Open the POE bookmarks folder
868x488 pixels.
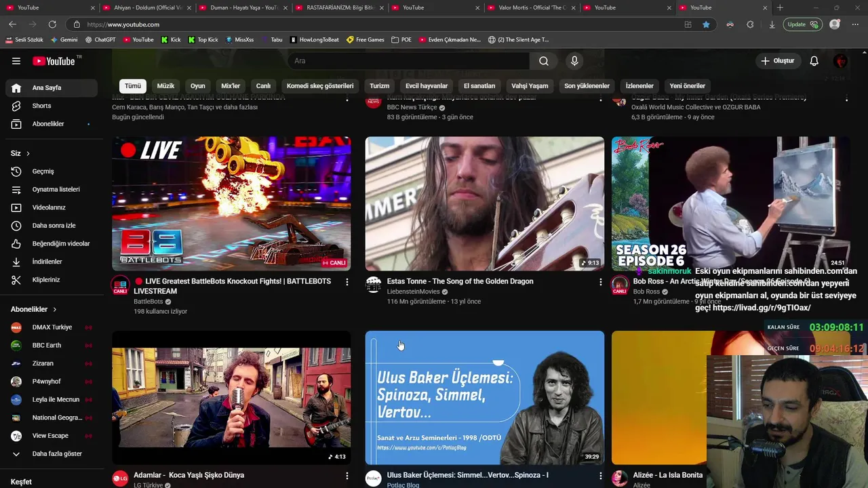point(401,39)
